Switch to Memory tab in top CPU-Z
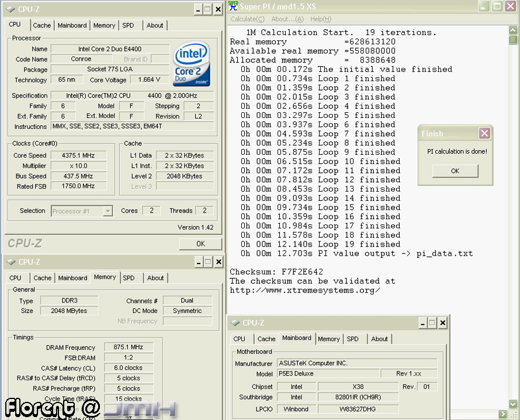 pos(104,25)
